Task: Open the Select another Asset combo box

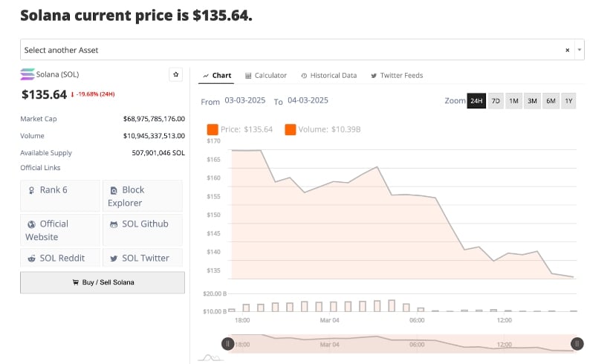Action: 290,50
